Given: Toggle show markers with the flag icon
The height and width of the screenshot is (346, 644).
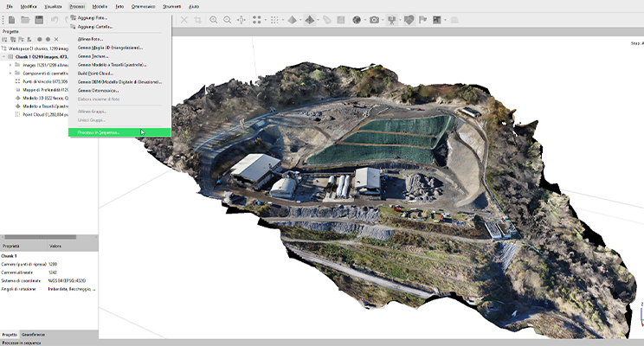Looking at the screenshot, I should [x=423, y=20].
